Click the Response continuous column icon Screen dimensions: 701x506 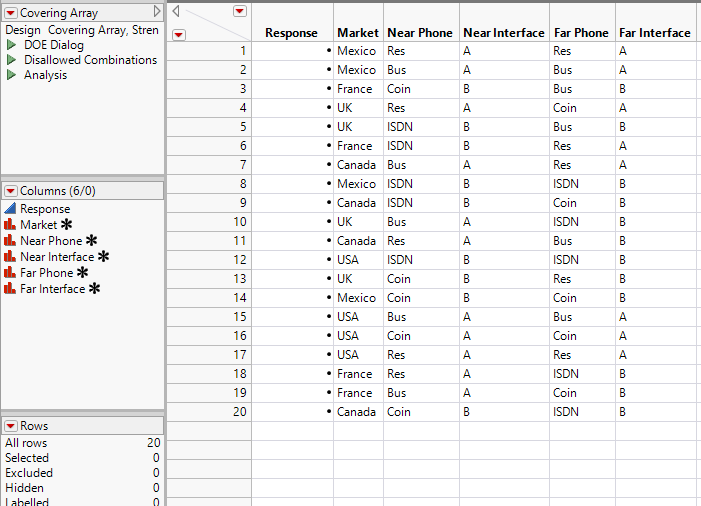(11, 209)
